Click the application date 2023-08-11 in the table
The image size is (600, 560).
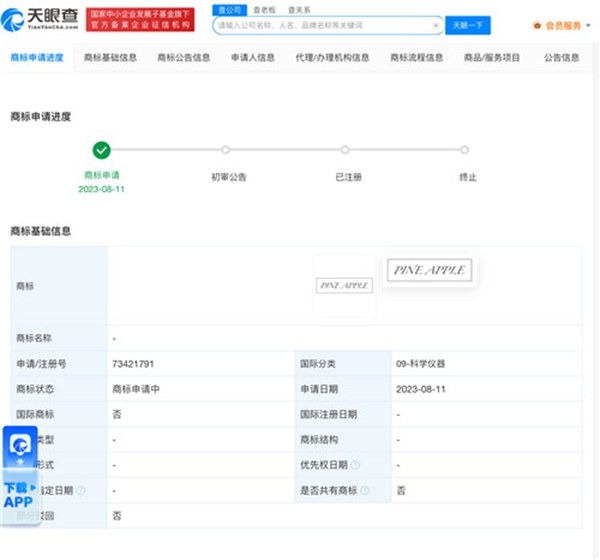[421, 389]
